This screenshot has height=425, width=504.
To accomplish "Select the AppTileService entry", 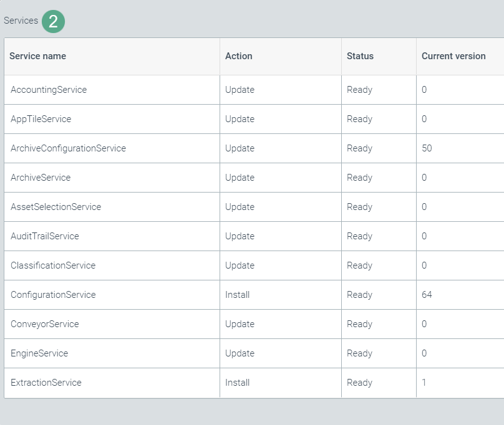I will tap(41, 119).
